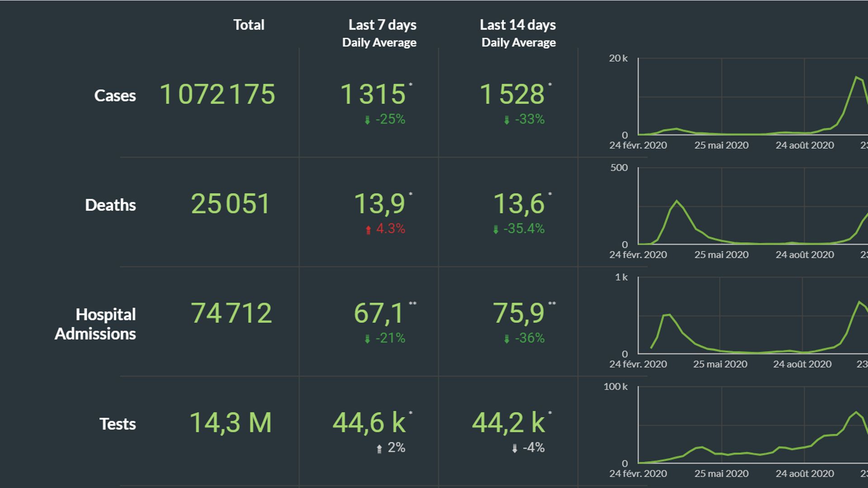The height and width of the screenshot is (488, 868).
Task: Click the -4% change under tests
Action: 533,448
